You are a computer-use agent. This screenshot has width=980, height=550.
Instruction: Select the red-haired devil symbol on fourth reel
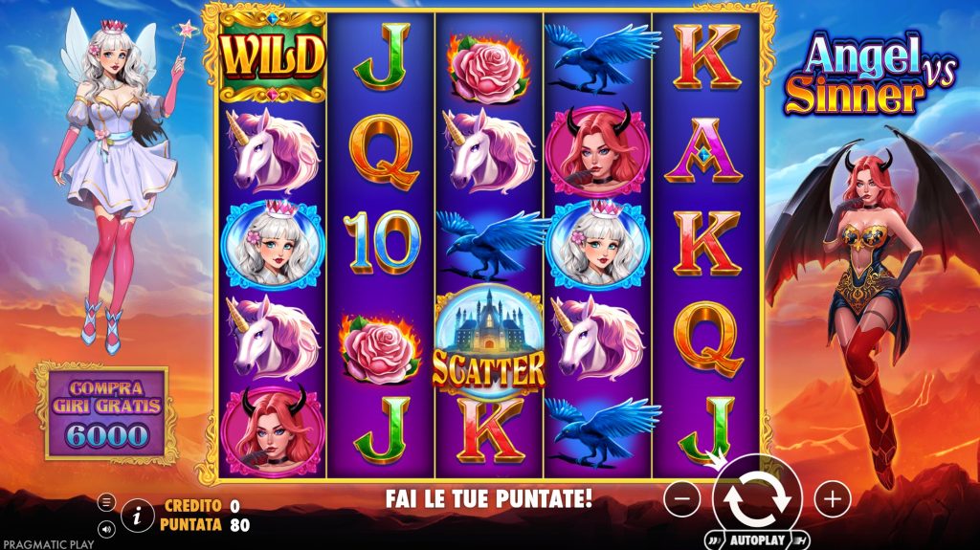pyautogui.click(x=595, y=152)
